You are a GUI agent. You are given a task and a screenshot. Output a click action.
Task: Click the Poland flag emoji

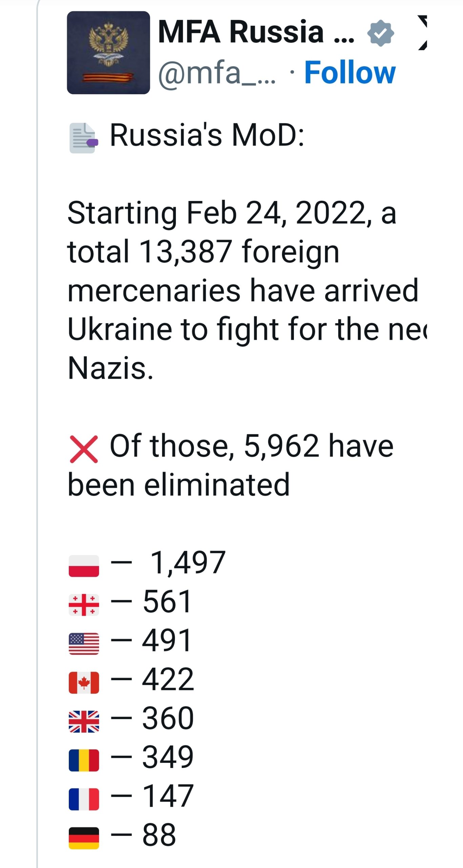tap(84, 566)
